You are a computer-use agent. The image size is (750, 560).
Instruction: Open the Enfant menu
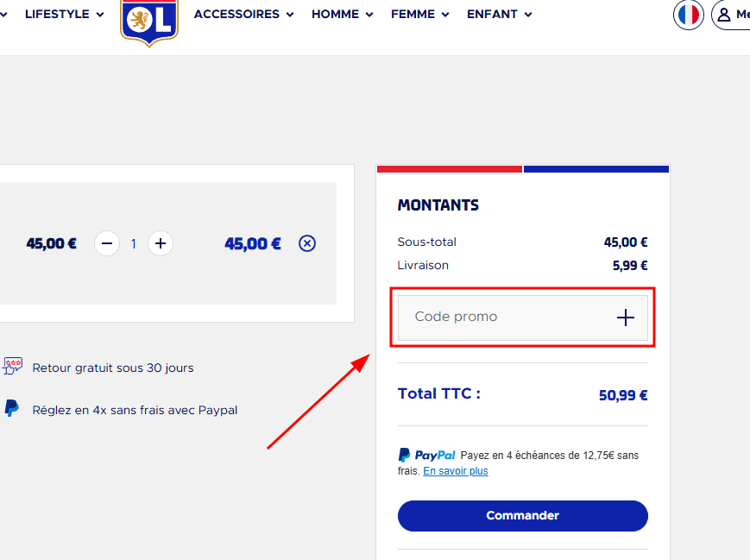point(499,14)
